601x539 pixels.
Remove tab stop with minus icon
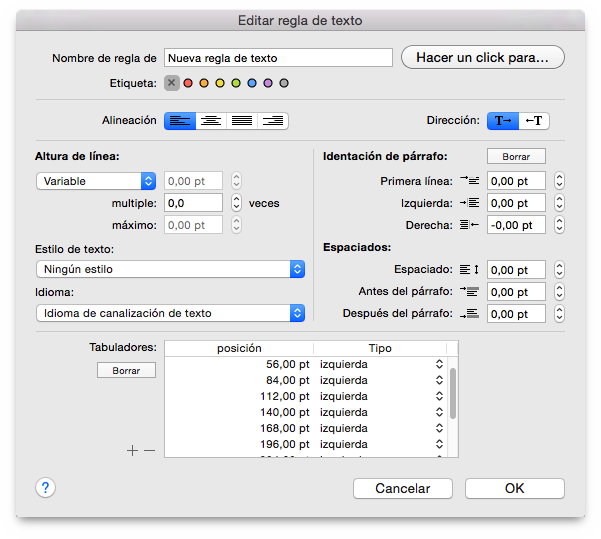(149, 450)
